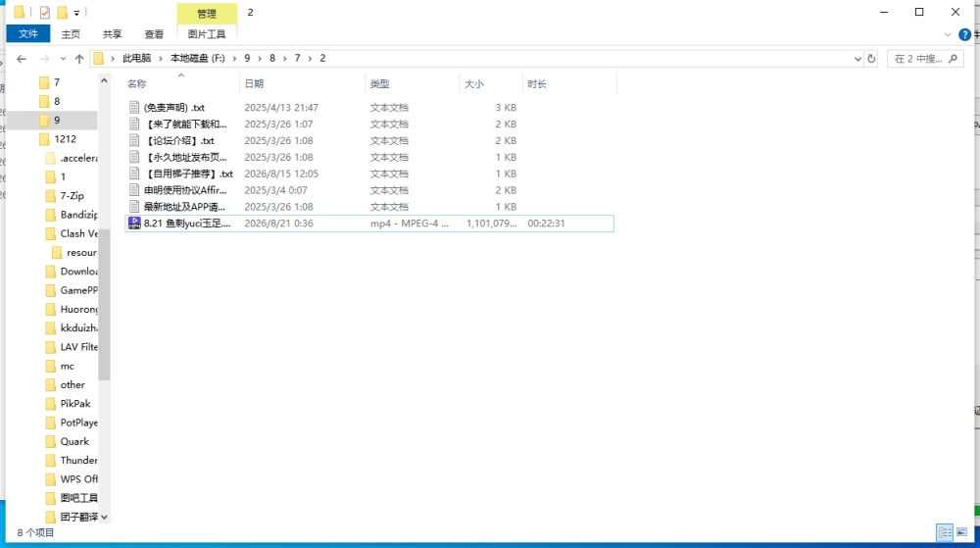Screen dimensions: 980x548
Task: Expand the address bar history dropdown
Action: (x=857, y=59)
